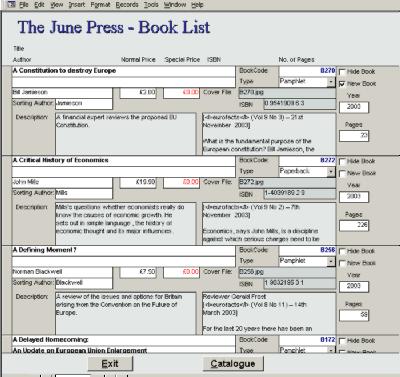The height and width of the screenshot is (377, 400).
Task: Expand Type dropdown showing Paperback
Action: click(x=331, y=172)
